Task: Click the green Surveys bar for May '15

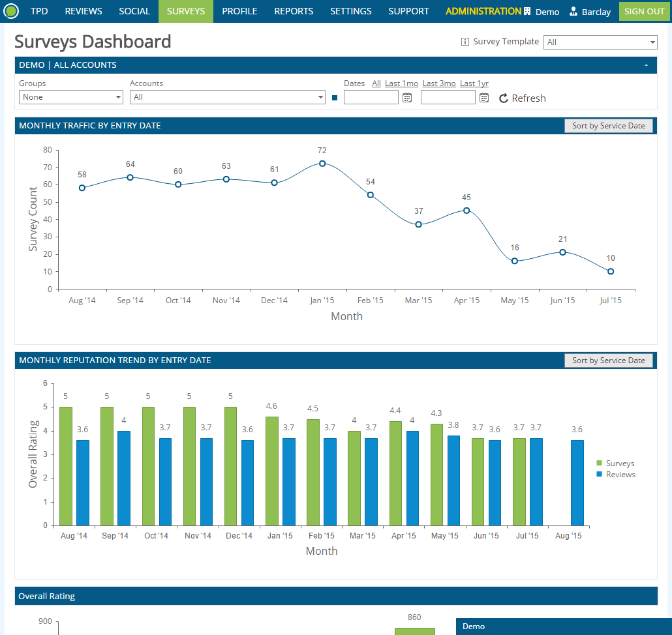Action: pyautogui.click(x=436, y=475)
